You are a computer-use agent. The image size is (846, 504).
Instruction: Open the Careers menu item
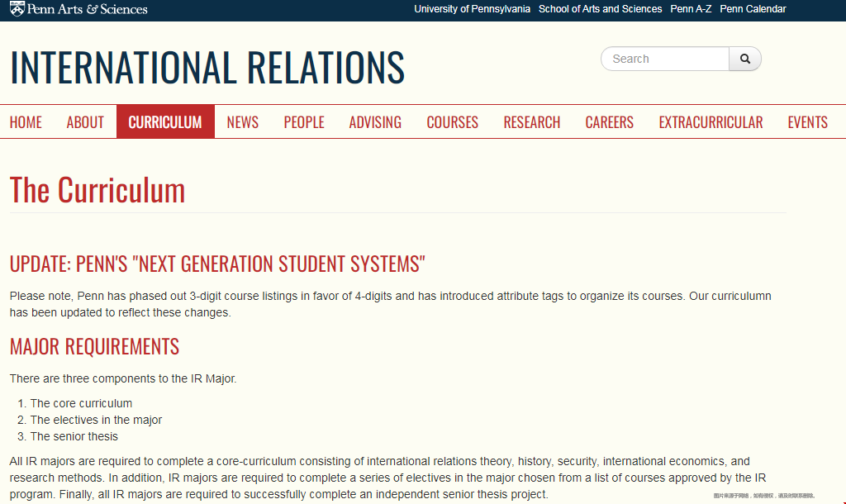coord(609,122)
